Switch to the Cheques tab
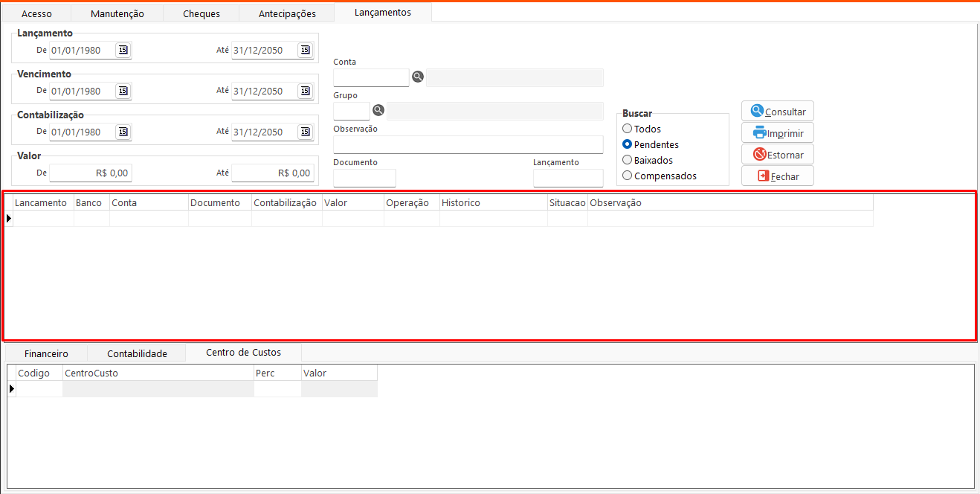This screenshot has width=980, height=494. (201, 13)
